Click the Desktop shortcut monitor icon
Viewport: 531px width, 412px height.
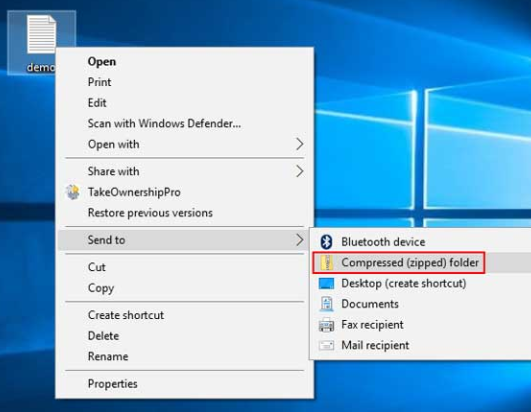(326, 283)
